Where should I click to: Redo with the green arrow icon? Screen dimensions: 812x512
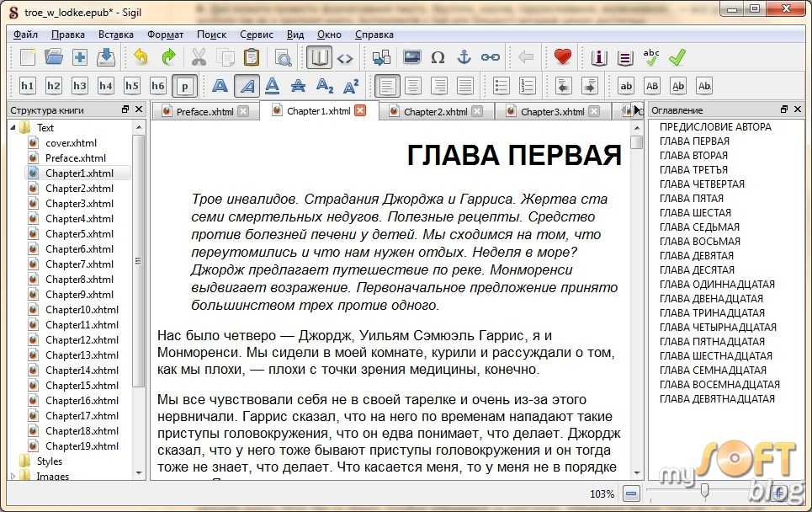(167, 57)
